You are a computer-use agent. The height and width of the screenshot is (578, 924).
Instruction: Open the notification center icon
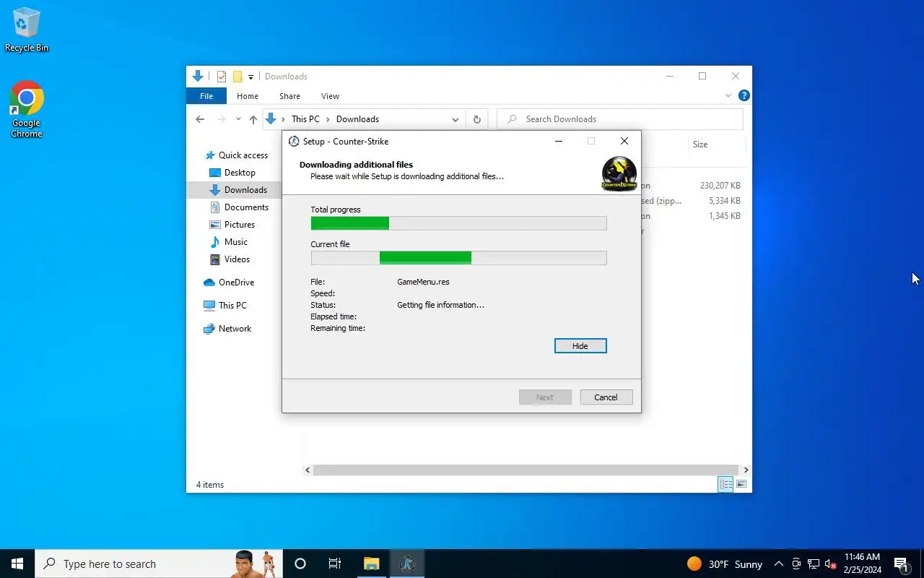(901, 564)
